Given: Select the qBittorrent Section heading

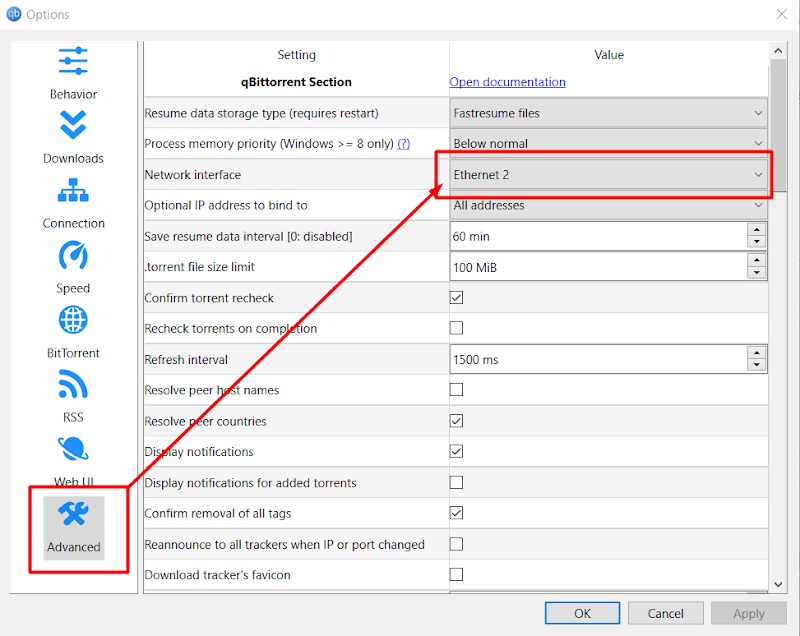Looking at the screenshot, I should pos(296,82).
